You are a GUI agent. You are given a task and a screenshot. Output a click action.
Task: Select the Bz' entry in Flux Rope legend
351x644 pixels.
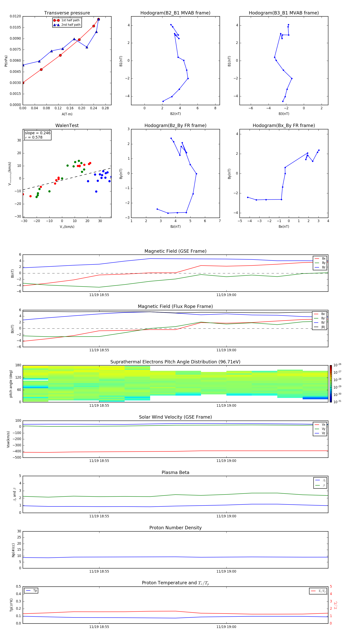coord(320,323)
